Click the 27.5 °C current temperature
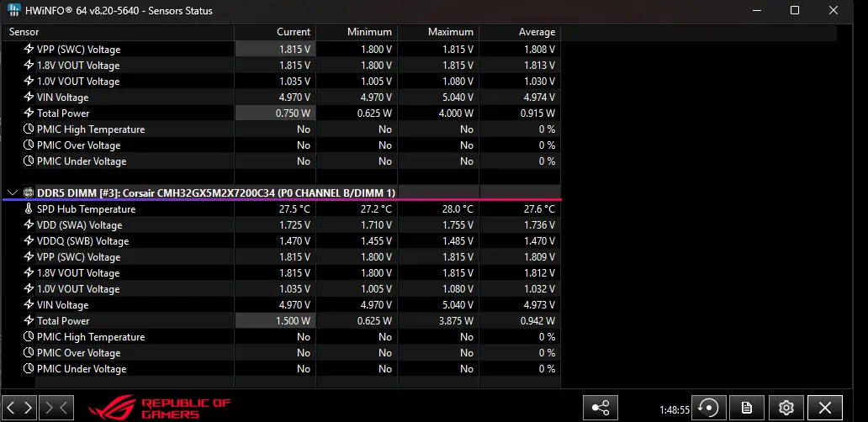 click(294, 209)
